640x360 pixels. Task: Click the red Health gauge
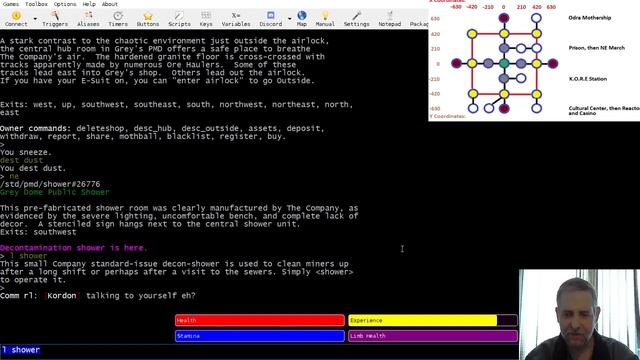click(260, 320)
